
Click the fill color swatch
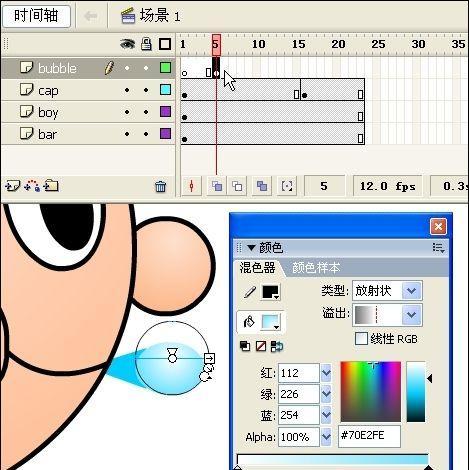[270, 322]
